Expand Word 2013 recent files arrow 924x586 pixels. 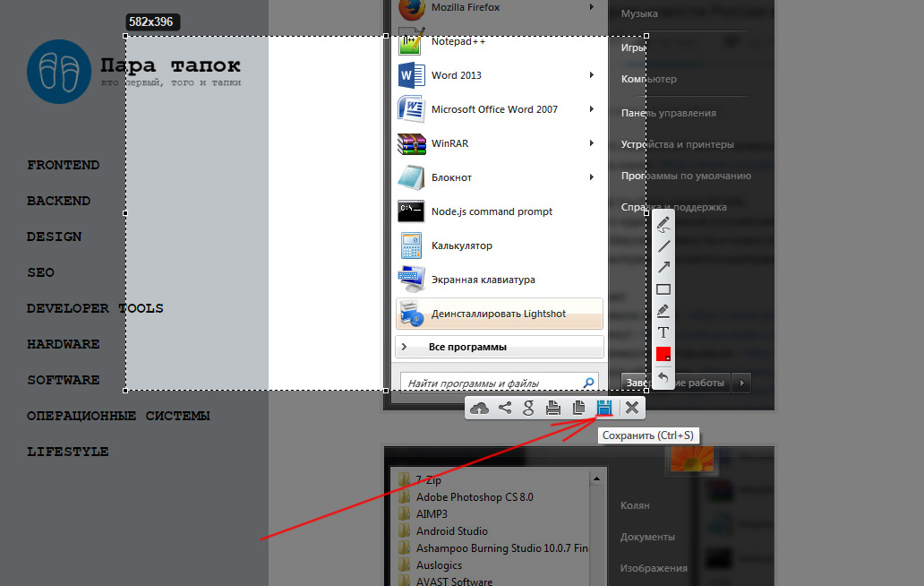pos(591,75)
